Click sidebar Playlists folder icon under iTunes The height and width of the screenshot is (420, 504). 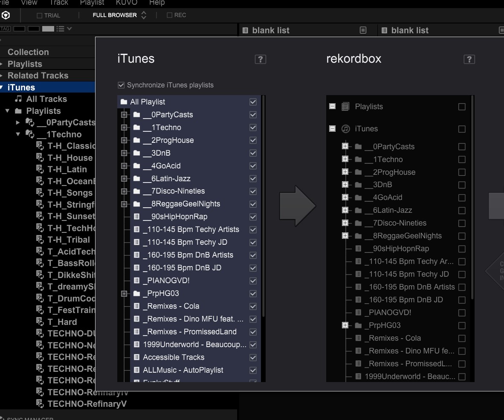pyautogui.click(x=18, y=111)
